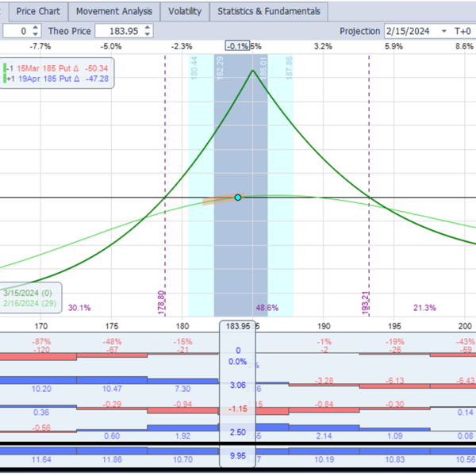Click the T+0 days field

click(x=463, y=31)
